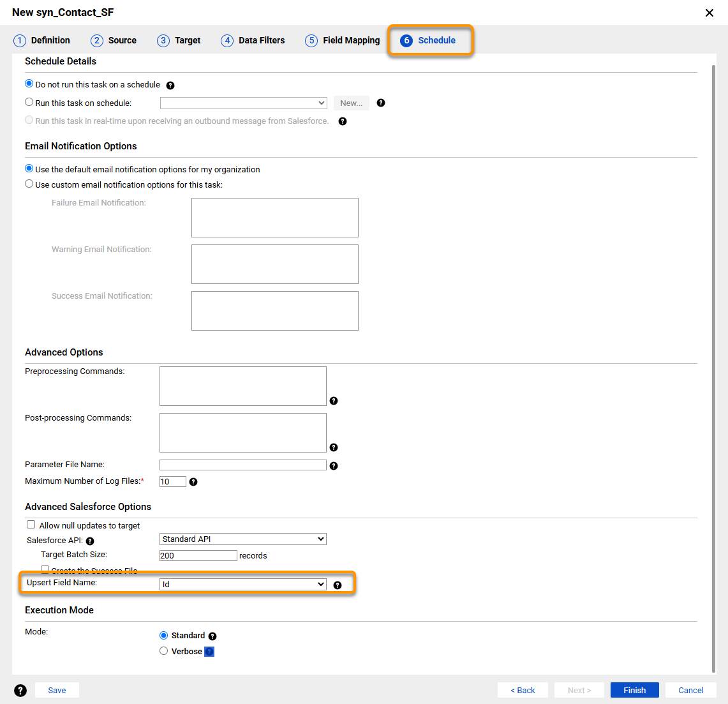Click help icon beside Verbose execution mode
Screen dimensions: 728x704
tap(209, 652)
